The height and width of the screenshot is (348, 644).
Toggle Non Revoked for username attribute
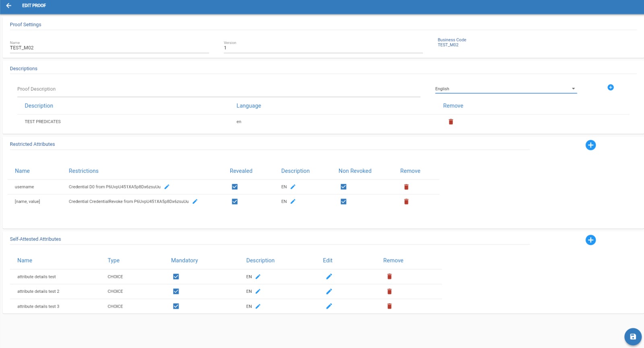[x=343, y=187]
